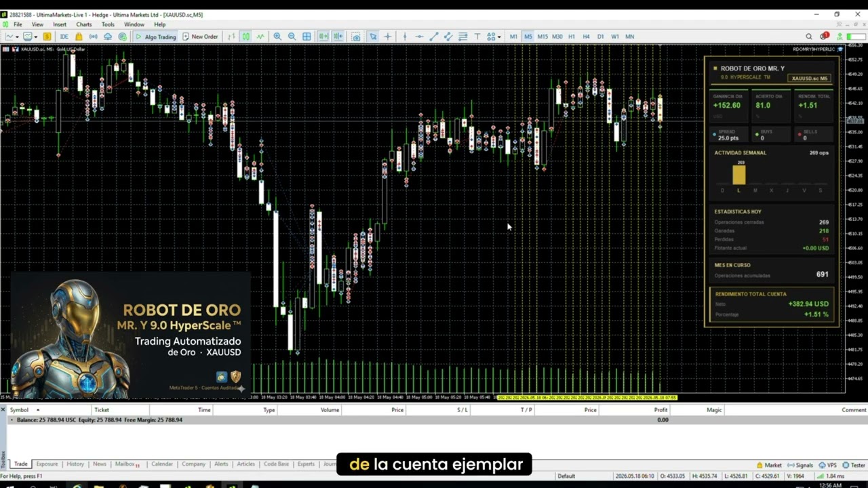This screenshot has height=488, width=868.
Task: Open the Help menu
Action: pyautogui.click(x=160, y=24)
